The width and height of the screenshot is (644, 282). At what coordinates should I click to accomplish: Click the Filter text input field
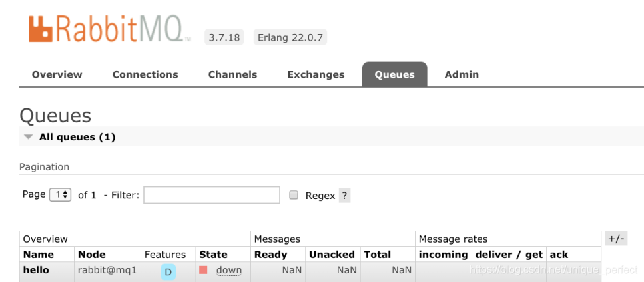pos(212,195)
